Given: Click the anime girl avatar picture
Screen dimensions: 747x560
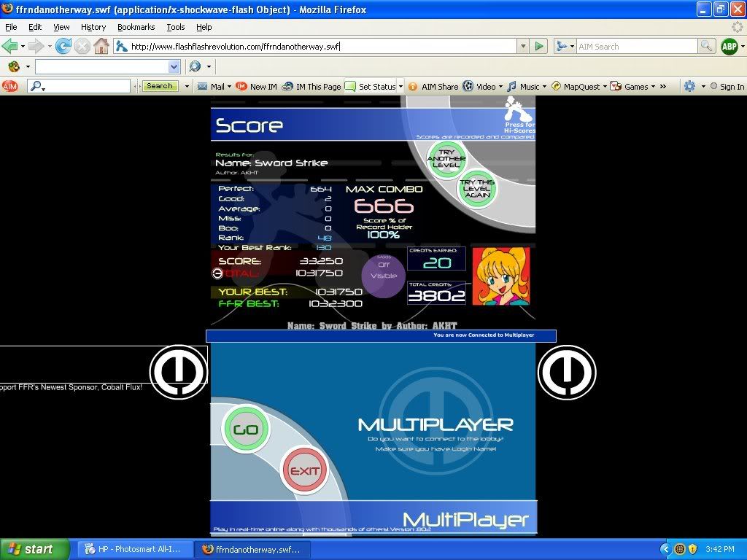Looking at the screenshot, I should (x=500, y=276).
